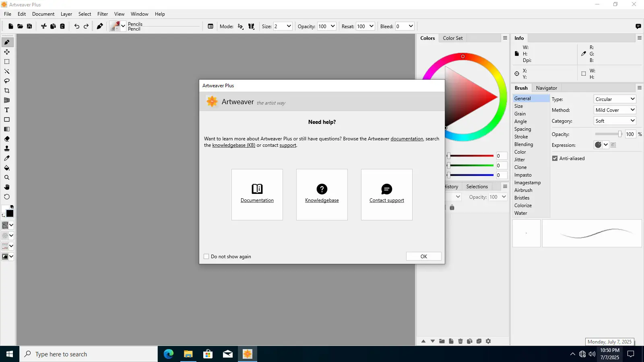The width and height of the screenshot is (644, 362).
Task: Click the New document icon
Action: point(11,26)
